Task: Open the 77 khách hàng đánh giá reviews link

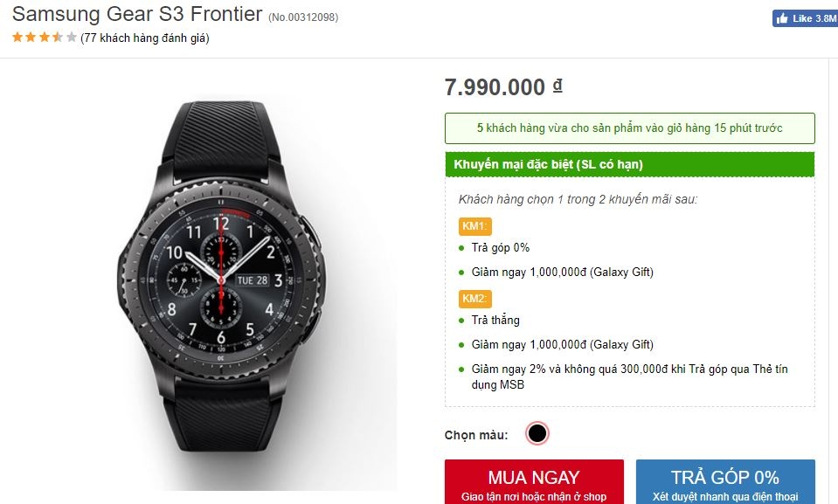Action: point(144,38)
